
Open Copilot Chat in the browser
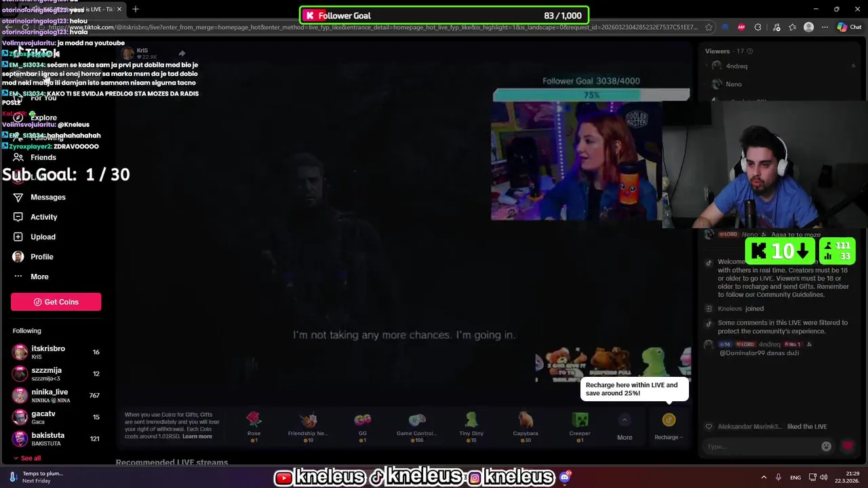(x=849, y=27)
